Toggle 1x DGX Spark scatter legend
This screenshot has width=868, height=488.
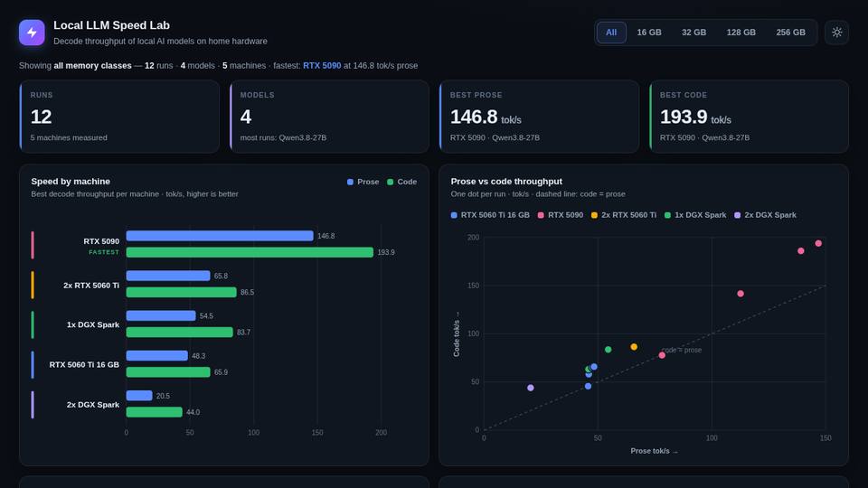(695, 215)
